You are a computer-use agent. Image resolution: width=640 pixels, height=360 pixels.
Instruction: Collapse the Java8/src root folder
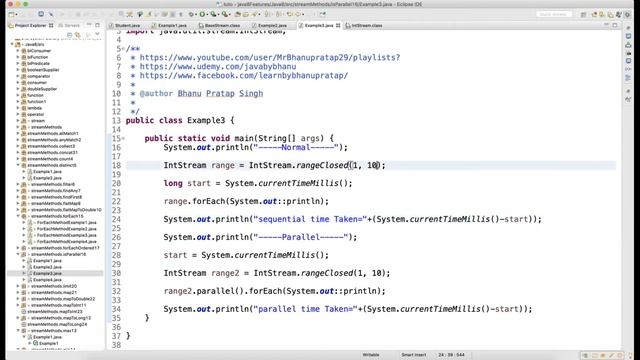point(12,44)
